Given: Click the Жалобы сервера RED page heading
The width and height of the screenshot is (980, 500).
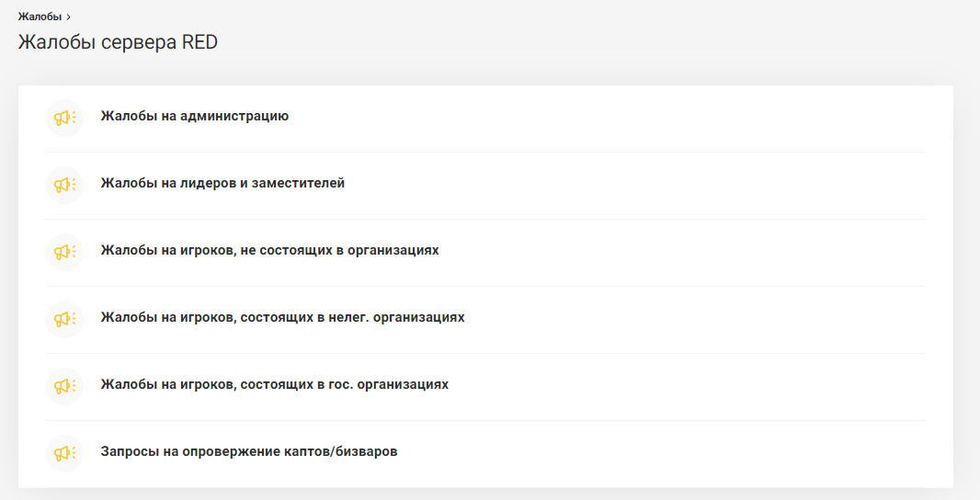Looking at the screenshot, I should [118, 42].
